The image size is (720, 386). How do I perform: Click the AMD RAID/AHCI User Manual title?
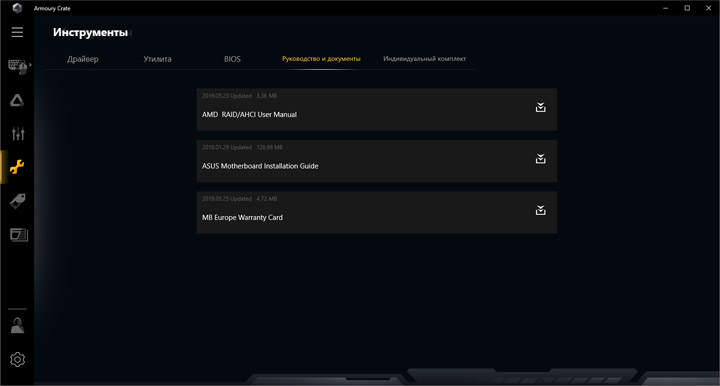[249, 114]
